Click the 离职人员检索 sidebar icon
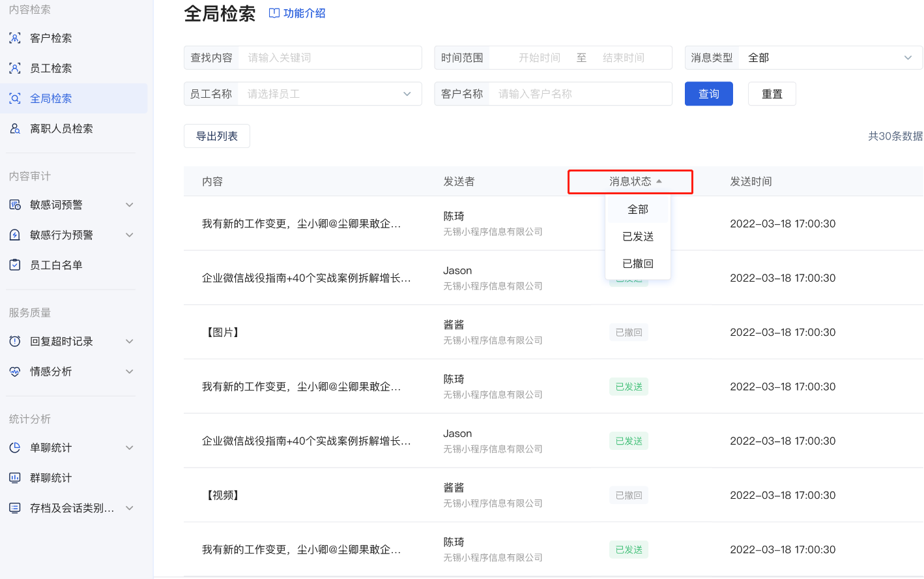Viewport: 924px width, 579px height. click(x=15, y=128)
